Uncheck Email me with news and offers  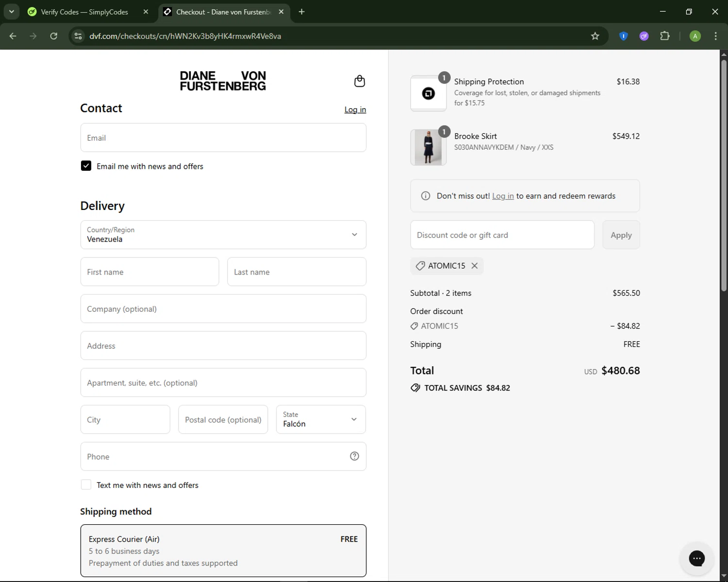point(86,166)
